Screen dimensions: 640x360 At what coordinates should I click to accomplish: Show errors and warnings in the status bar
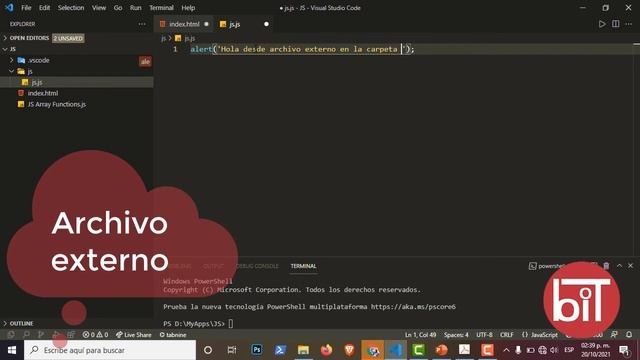click(96, 335)
